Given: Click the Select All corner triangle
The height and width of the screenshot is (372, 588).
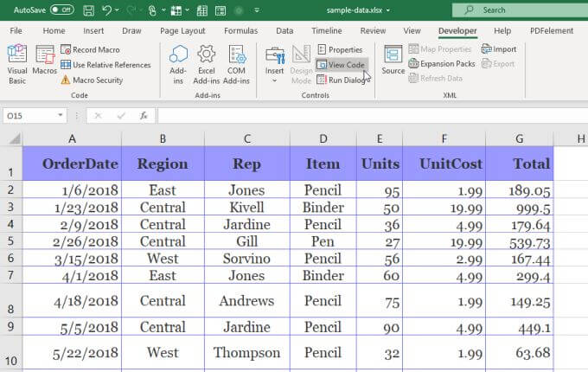Looking at the screenshot, I should (15, 139).
